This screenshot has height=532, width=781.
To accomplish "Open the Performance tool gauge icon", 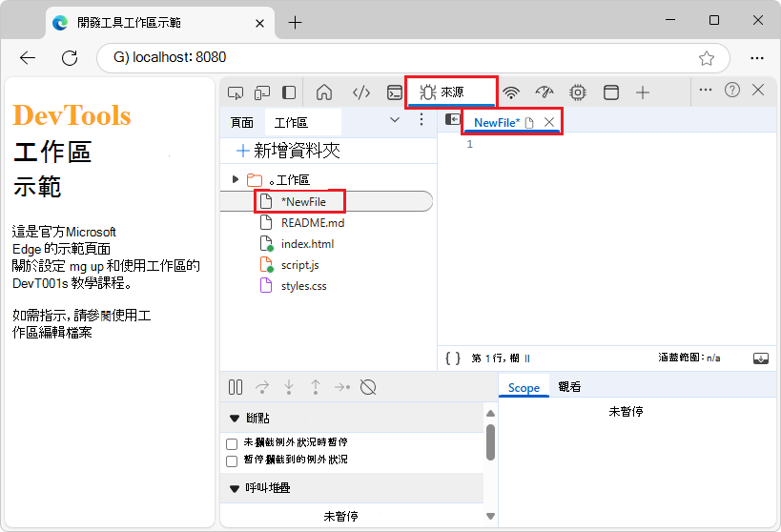I will pos(545,92).
